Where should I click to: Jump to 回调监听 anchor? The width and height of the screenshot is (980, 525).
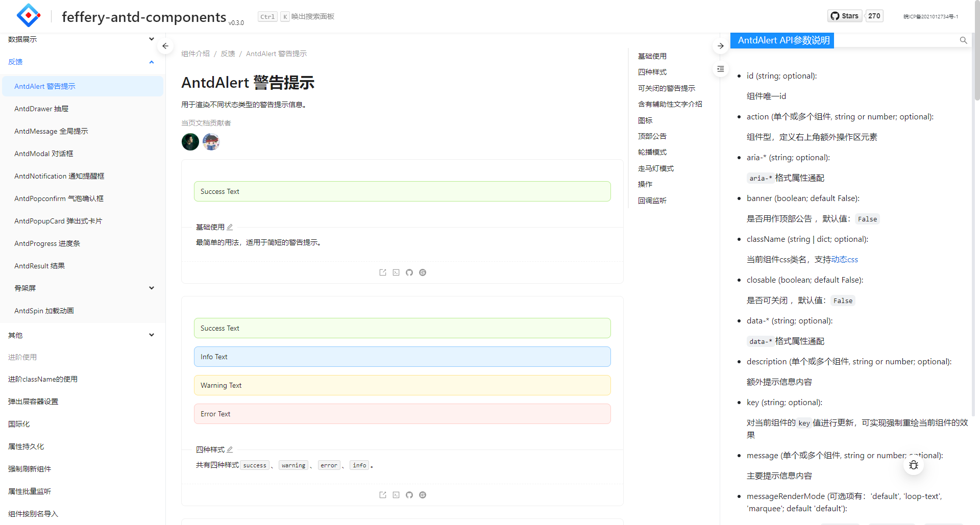652,201
